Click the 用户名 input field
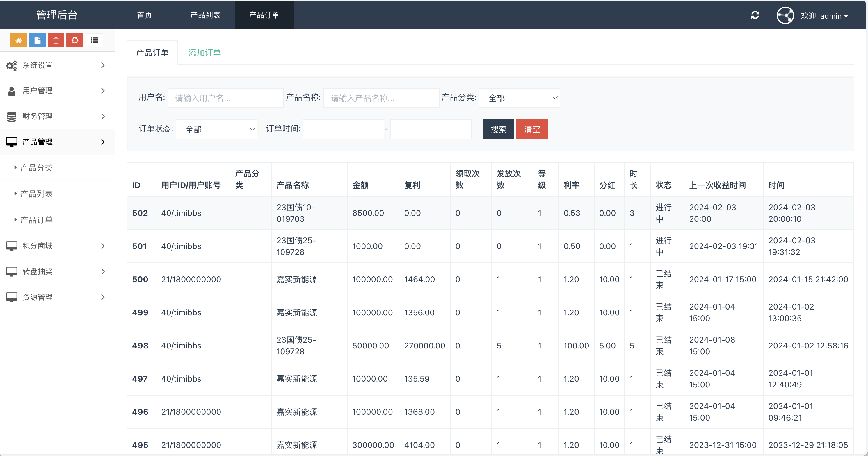Screen dimensions: 868x456 (x=225, y=98)
